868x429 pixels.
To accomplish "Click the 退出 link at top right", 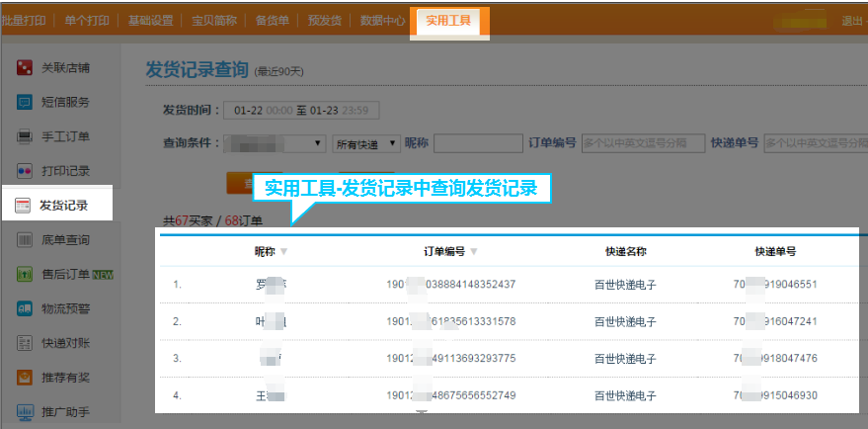I will click(852, 21).
